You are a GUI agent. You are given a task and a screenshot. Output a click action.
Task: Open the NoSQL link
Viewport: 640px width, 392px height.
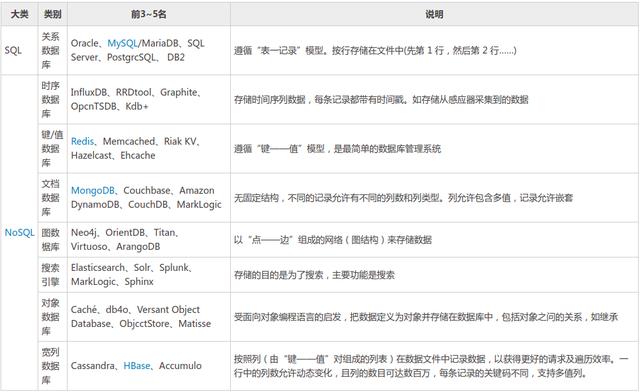(19, 233)
